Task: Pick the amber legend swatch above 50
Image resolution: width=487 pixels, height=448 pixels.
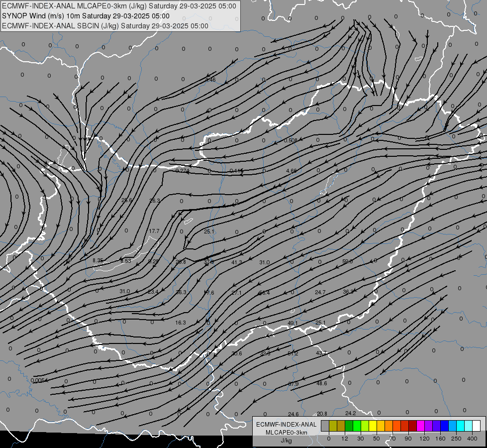Action: point(381,426)
